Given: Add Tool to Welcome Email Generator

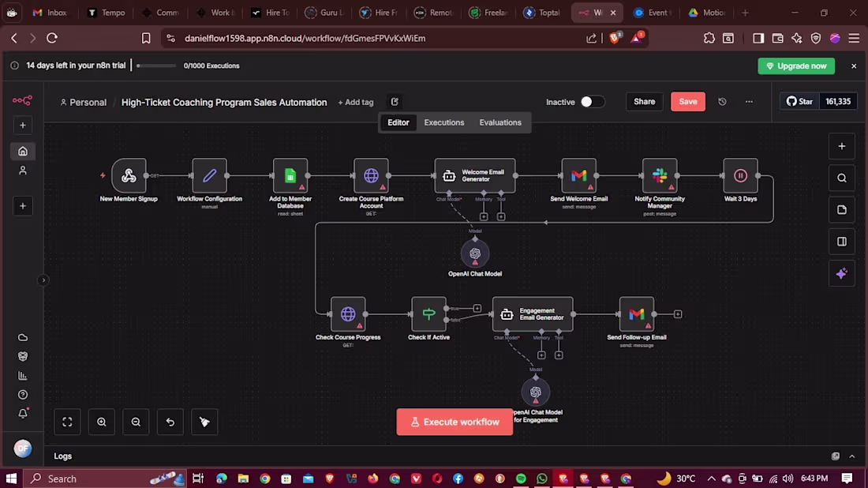Looking at the screenshot, I should [501, 216].
